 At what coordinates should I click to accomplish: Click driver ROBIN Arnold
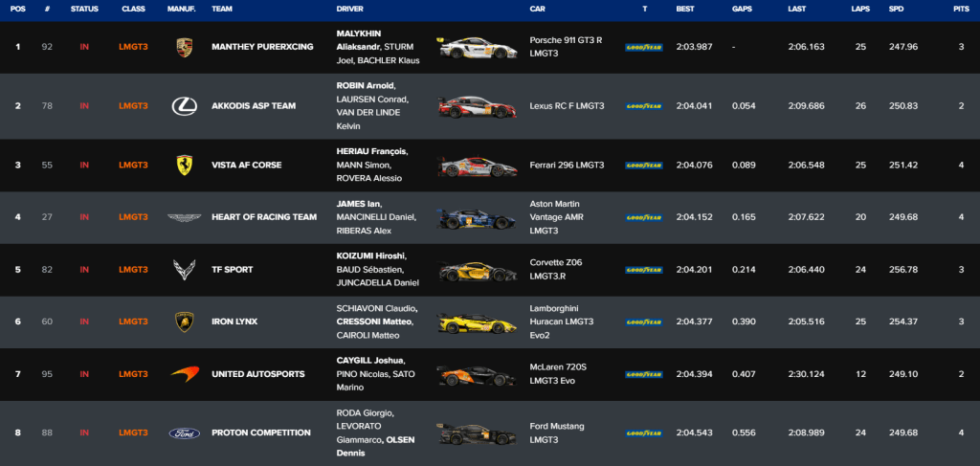(x=365, y=86)
